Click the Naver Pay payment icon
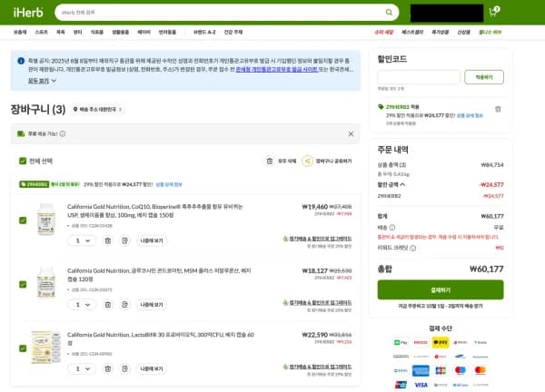545x392 pixels. tap(401, 342)
